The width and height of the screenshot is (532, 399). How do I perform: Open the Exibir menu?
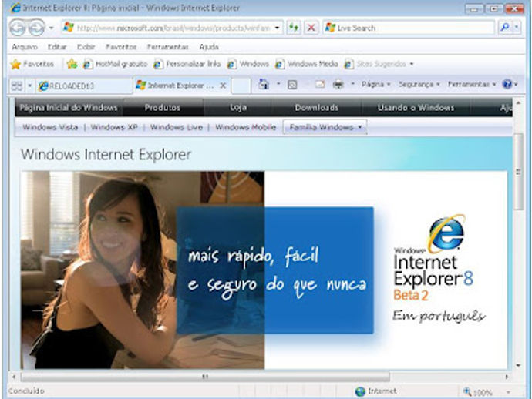86,47
